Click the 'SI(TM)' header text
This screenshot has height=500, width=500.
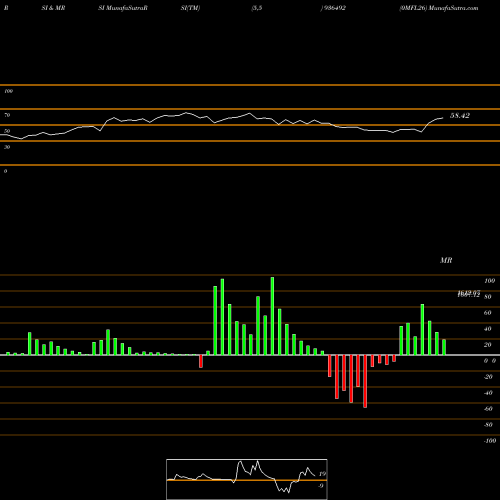190,8
